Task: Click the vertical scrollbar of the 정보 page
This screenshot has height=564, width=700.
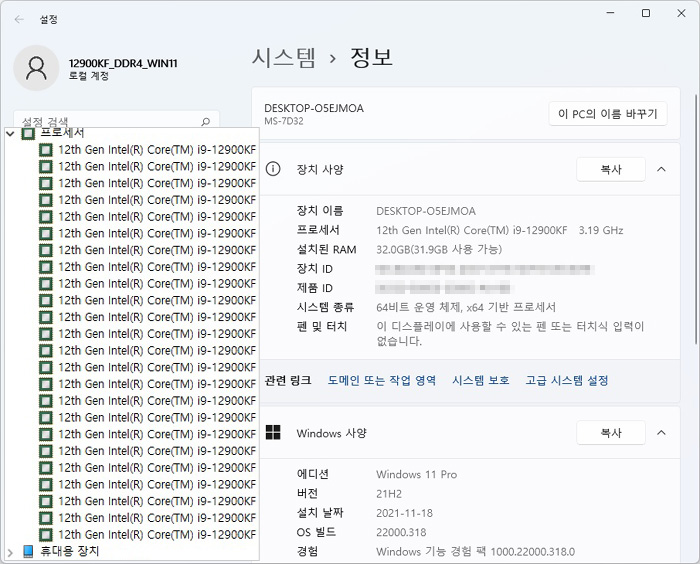Action: click(696, 219)
